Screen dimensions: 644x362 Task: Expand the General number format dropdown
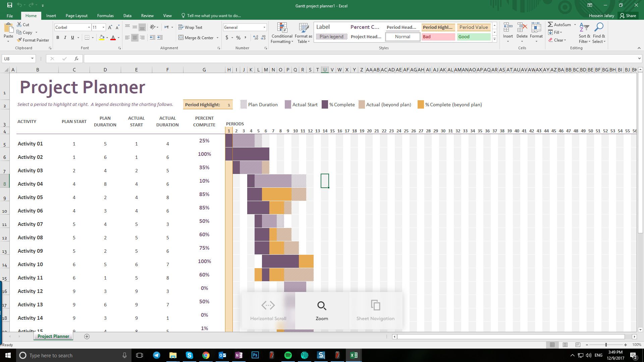[x=264, y=27]
